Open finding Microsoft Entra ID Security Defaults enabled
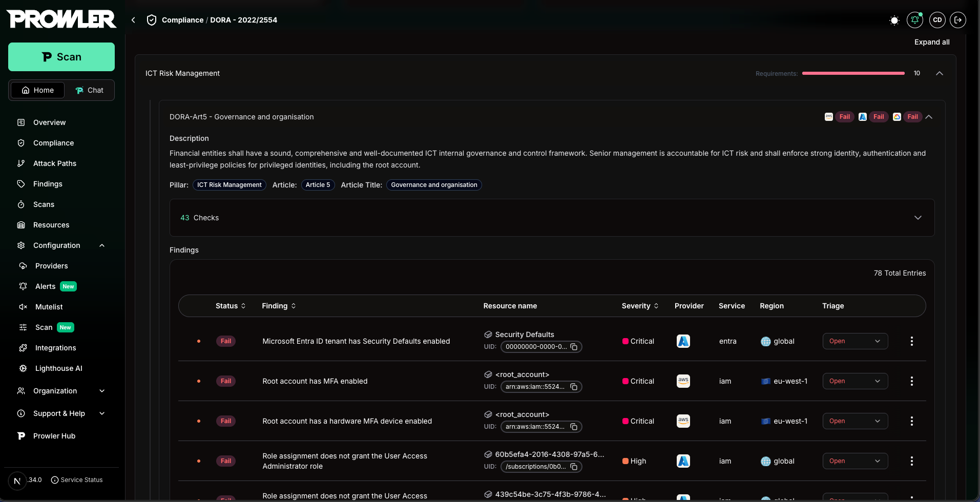Image resolution: width=980 pixels, height=502 pixels. (x=356, y=341)
